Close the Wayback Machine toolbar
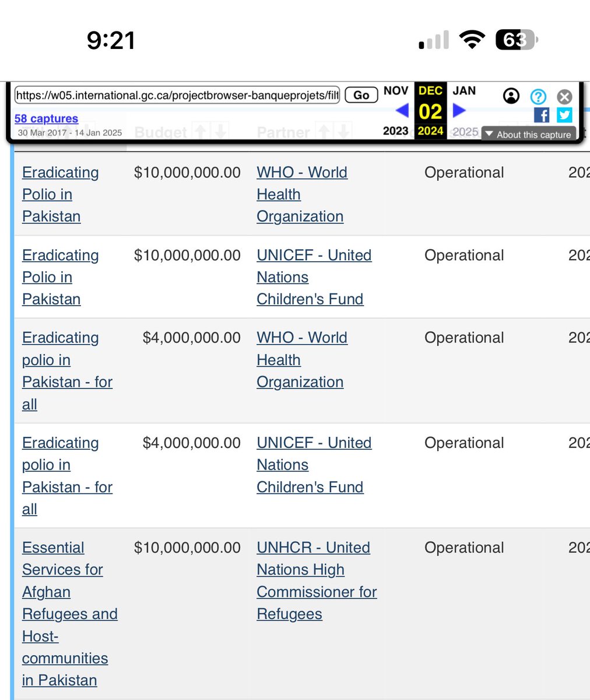 coord(564,96)
